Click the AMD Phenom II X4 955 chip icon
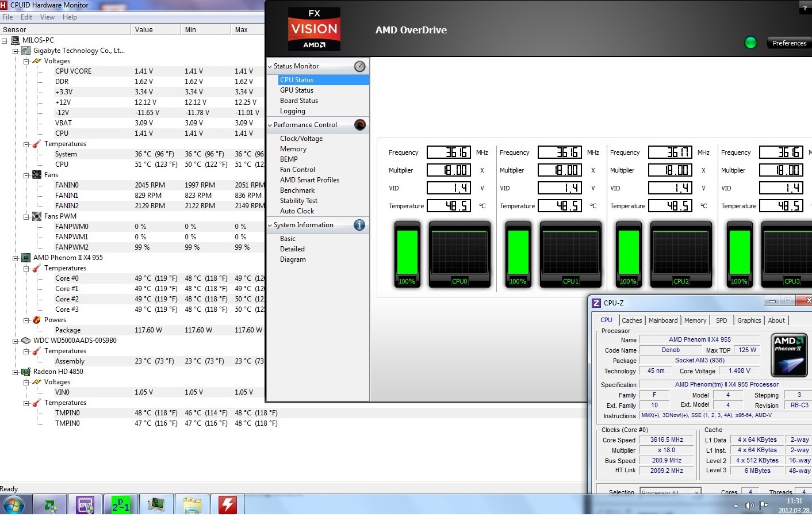 click(x=26, y=258)
